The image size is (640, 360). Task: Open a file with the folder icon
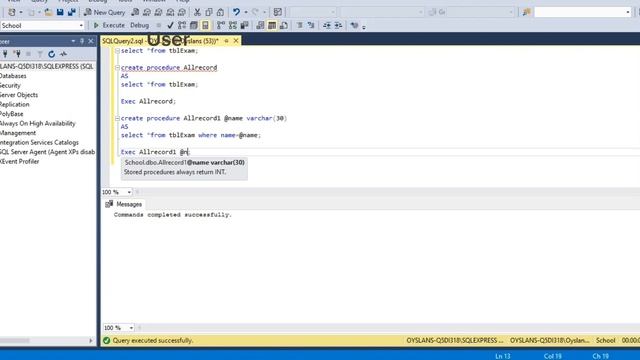48,12
